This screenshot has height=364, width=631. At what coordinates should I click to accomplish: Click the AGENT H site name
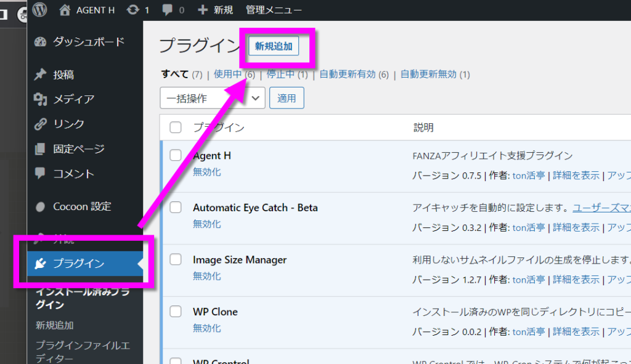click(x=96, y=10)
